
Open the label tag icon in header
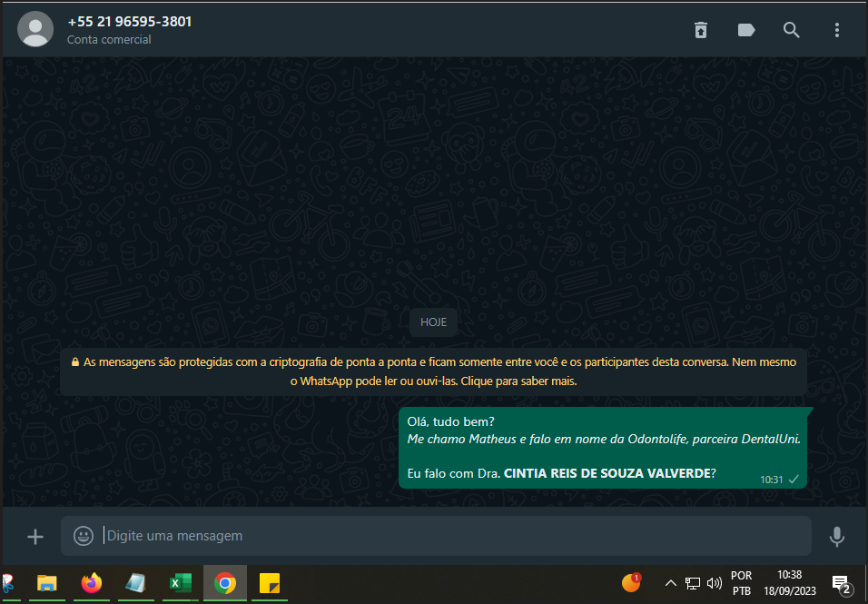[x=746, y=30]
